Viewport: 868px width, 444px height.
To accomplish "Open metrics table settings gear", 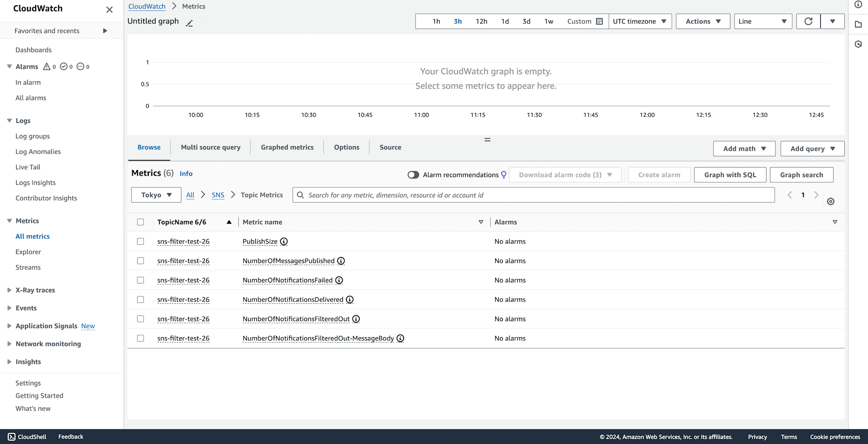I will tap(831, 201).
